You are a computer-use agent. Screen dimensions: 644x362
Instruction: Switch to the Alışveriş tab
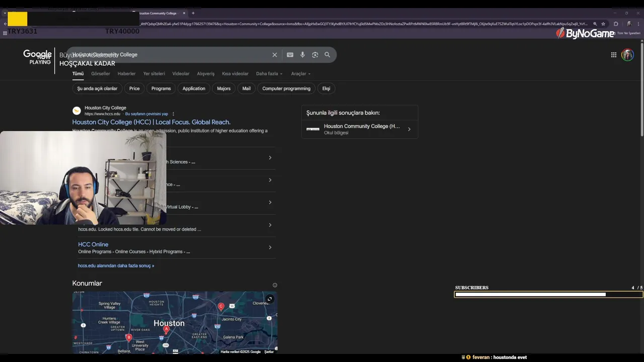click(206, 73)
